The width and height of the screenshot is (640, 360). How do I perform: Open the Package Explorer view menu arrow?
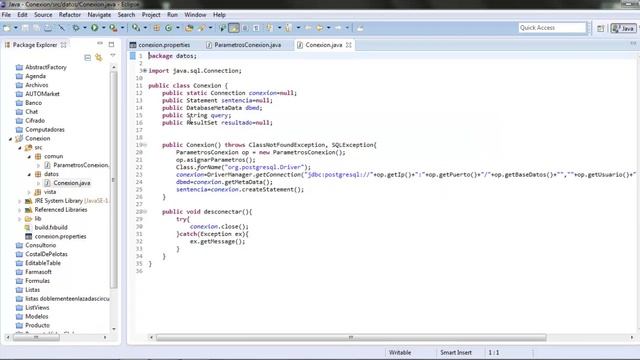click(x=112, y=56)
